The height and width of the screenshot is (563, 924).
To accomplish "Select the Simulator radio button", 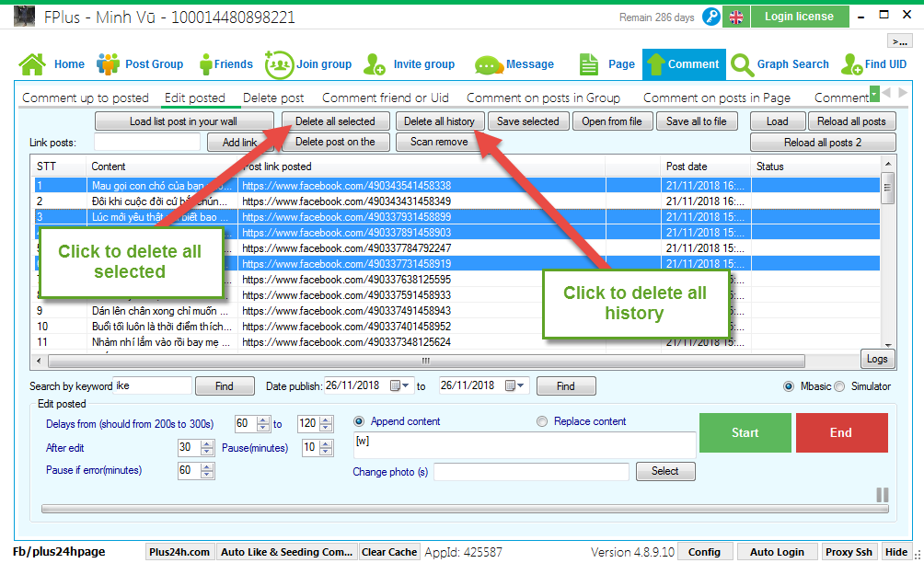I will [x=839, y=386].
